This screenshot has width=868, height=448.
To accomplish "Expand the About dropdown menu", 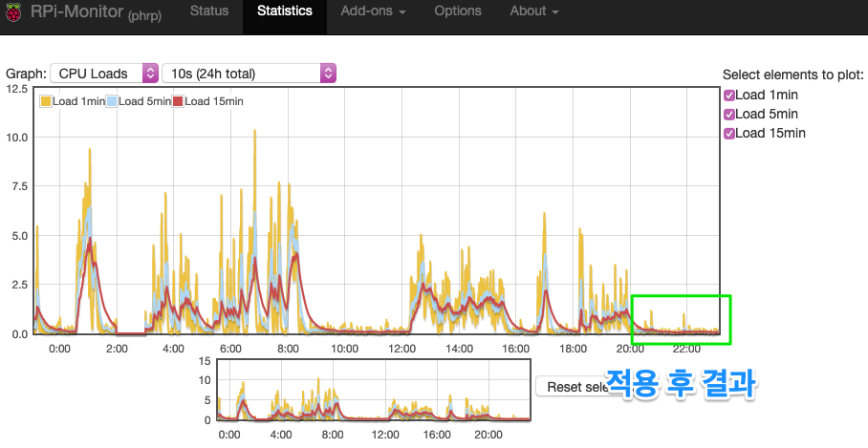I will click(533, 11).
